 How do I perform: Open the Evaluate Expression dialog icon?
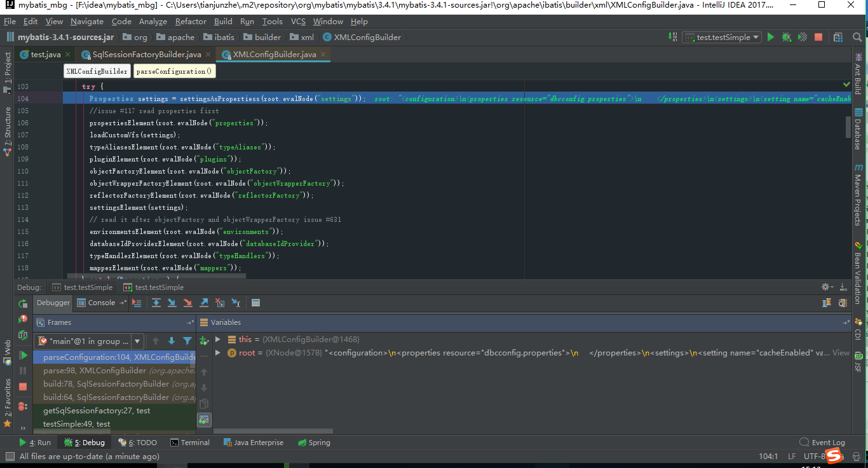pos(255,303)
